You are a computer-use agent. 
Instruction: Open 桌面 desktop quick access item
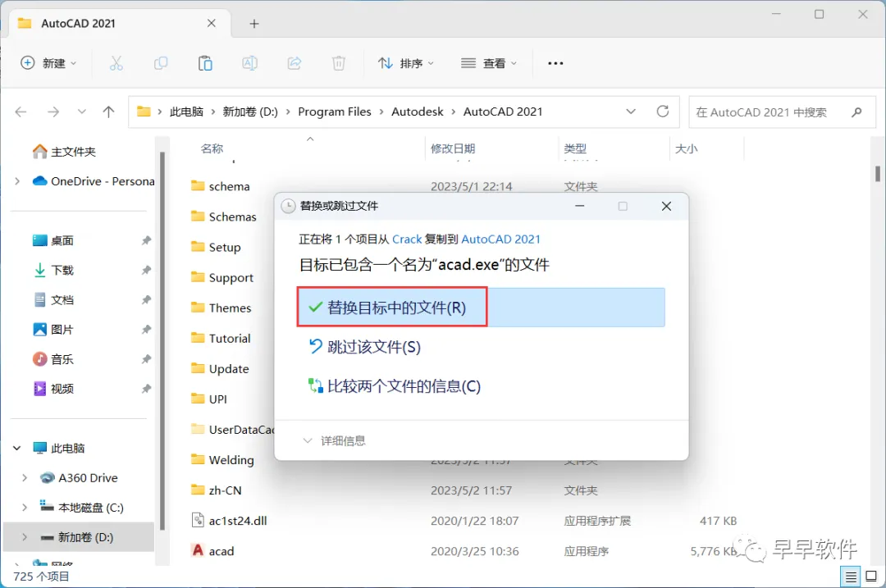click(x=53, y=240)
